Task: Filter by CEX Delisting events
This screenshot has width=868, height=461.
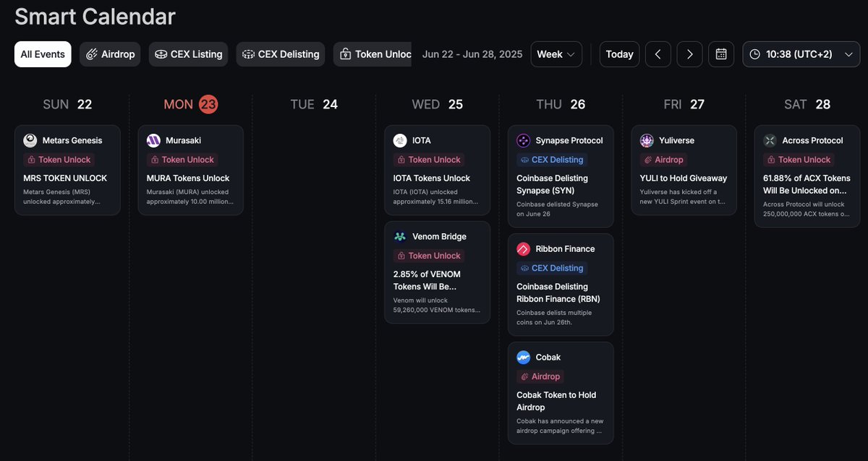Action: click(x=281, y=54)
